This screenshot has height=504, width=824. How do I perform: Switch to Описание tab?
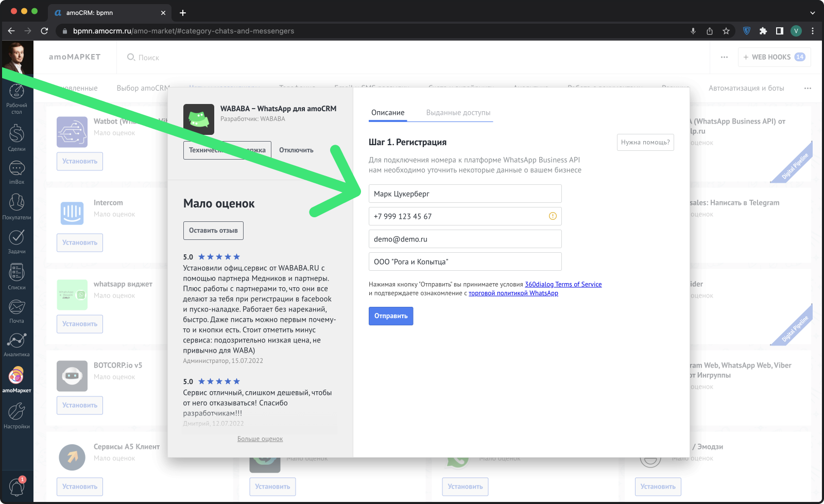tap(388, 112)
